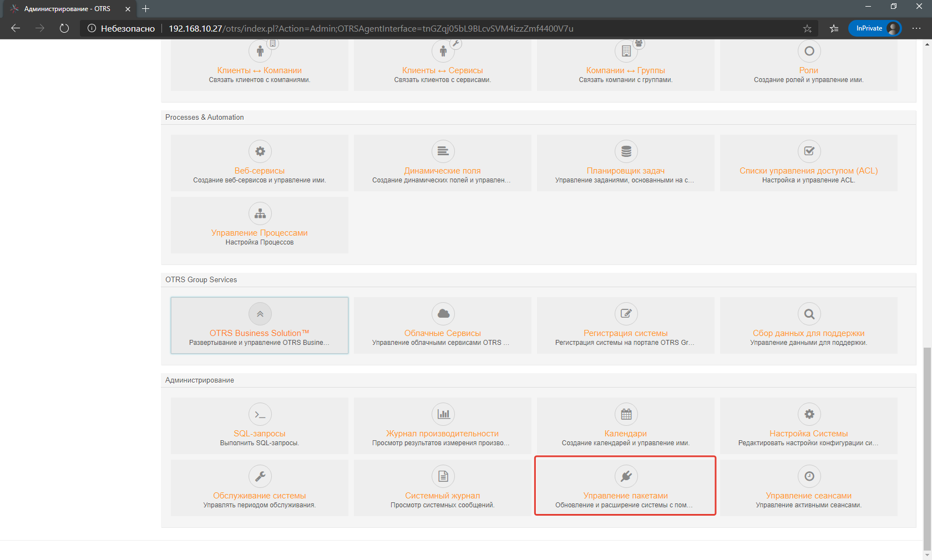This screenshot has width=932, height=560.
Task: Open Облачные Сервисы link
Action: click(443, 333)
